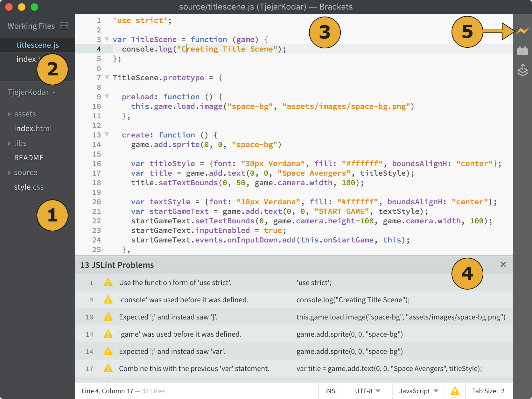Viewport: 532px width, 399px height.
Task: Collapse the TitleScene function fold arrow
Action: [x=107, y=39]
